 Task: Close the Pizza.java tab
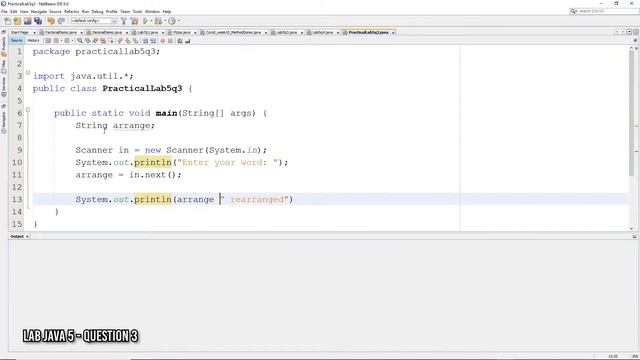(195, 32)
